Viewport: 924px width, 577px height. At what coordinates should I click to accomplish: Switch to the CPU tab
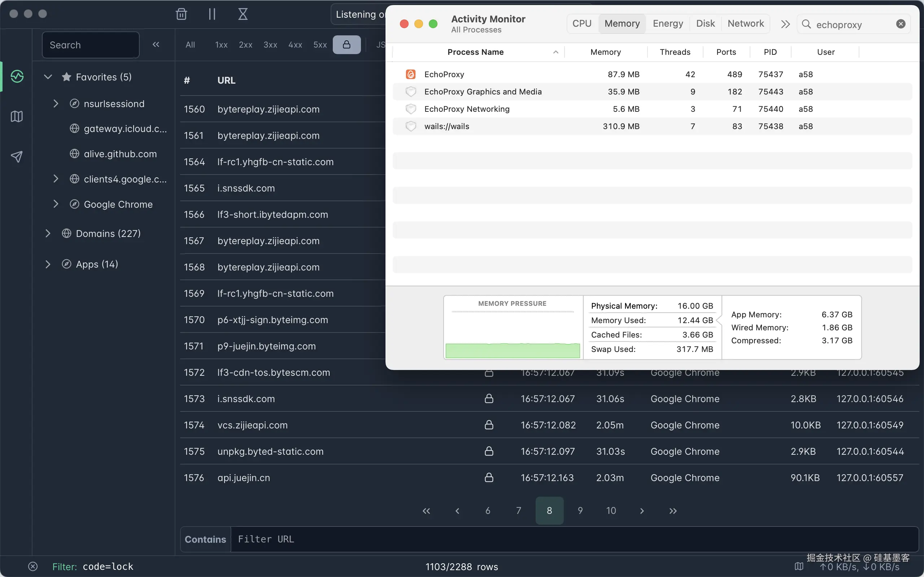[x=581, y=24]
